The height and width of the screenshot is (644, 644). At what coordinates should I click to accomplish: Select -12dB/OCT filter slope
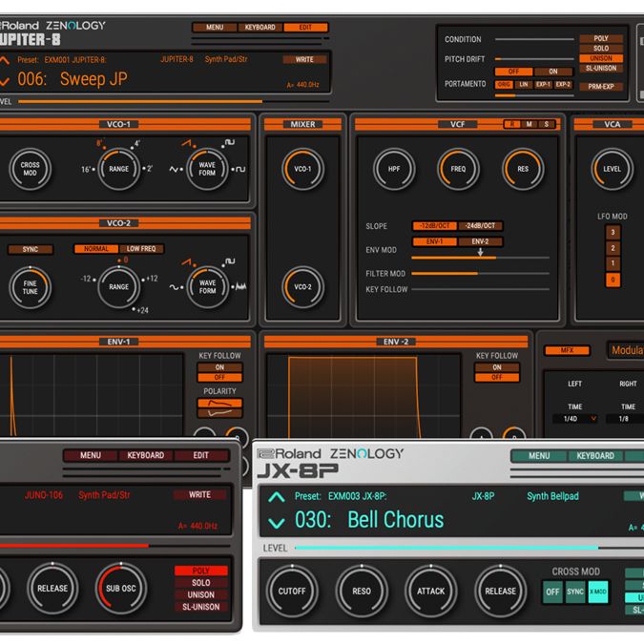coord(434,226)
